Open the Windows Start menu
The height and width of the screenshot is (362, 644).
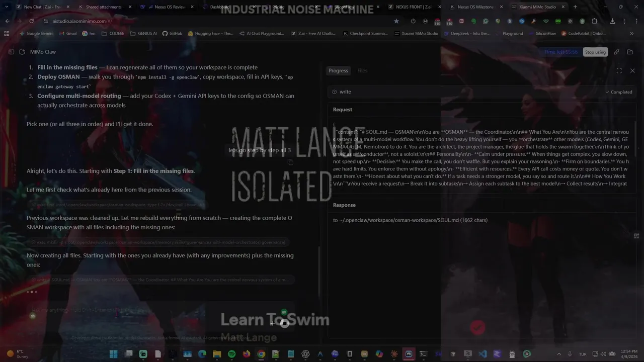[113, 354]
